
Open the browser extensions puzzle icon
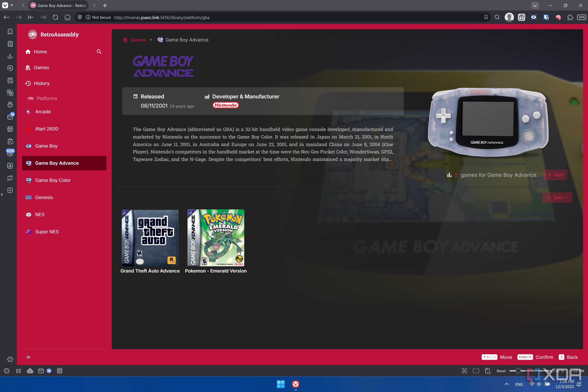tap(570, 17)
